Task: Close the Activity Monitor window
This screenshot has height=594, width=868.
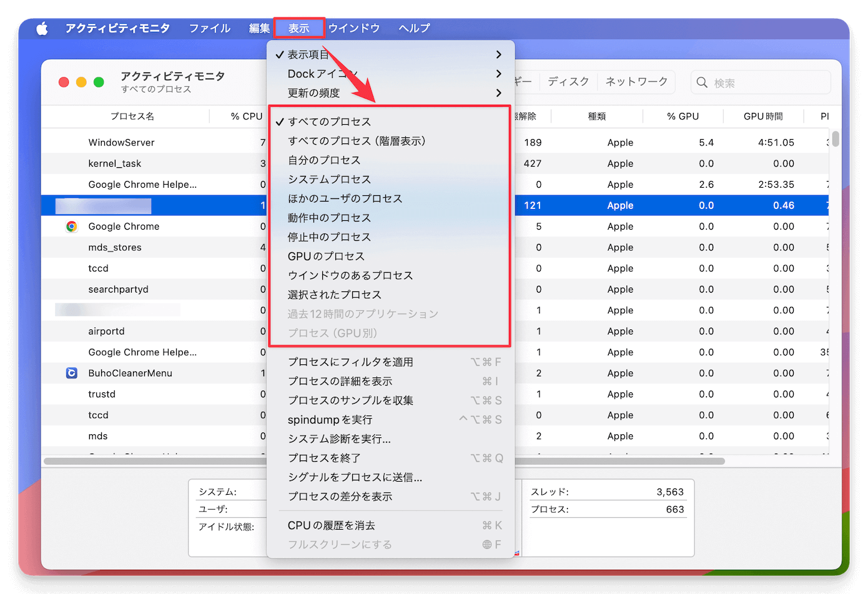Action: click(64, 82)
